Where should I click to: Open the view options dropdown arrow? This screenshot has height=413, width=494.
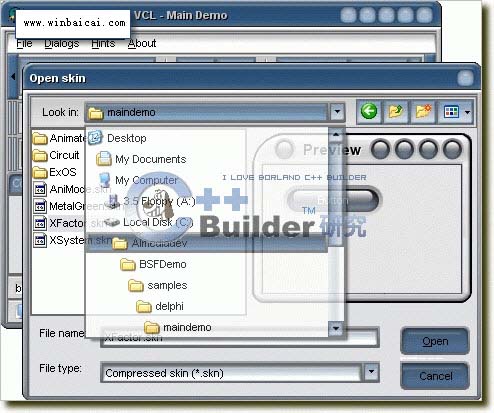(467, 112)
